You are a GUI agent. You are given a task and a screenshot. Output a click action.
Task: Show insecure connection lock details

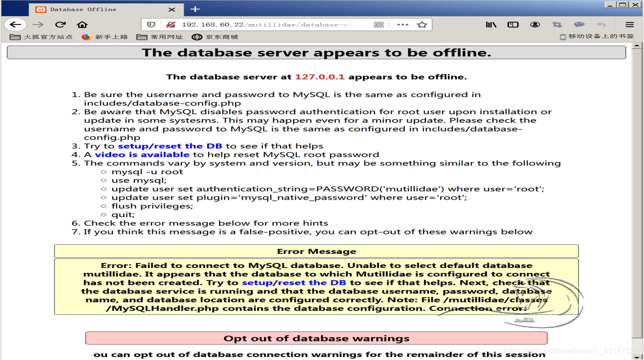(x=171, y=25)
